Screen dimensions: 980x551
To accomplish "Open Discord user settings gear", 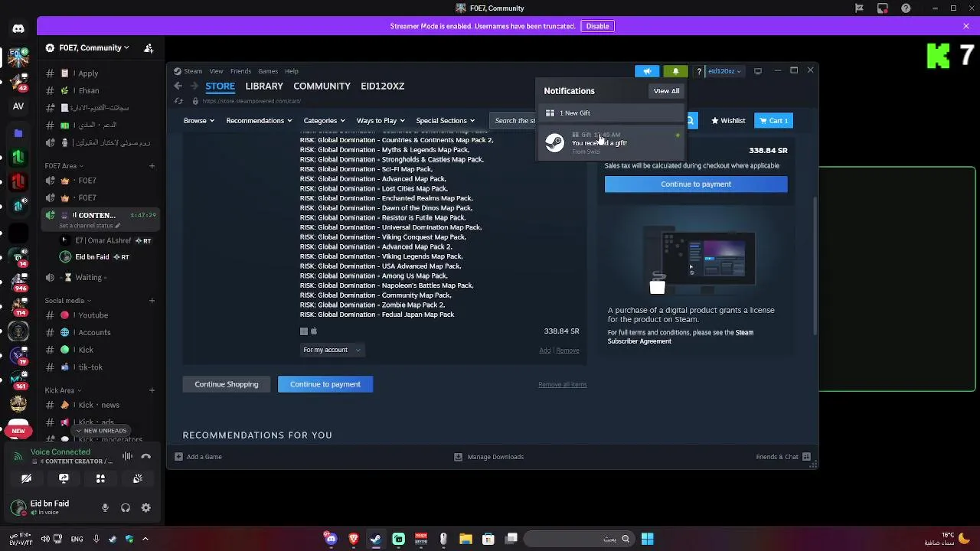I will click(x=146, y=507).
